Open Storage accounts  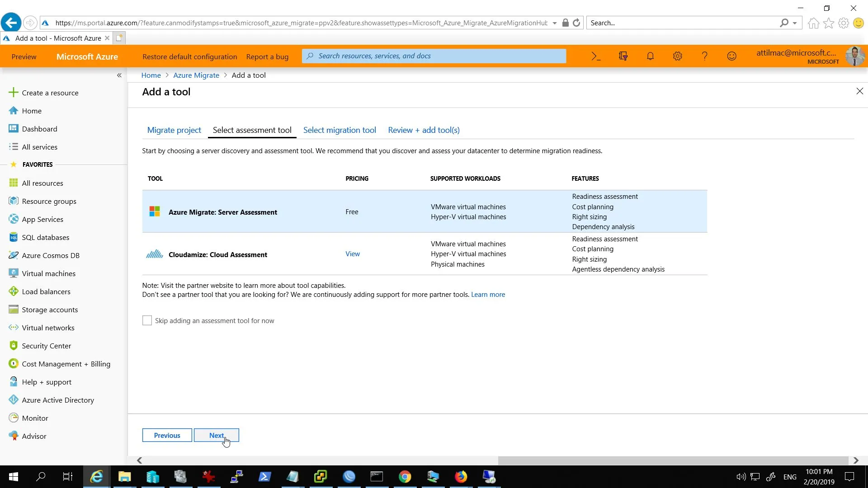click(x=50, y=310)
